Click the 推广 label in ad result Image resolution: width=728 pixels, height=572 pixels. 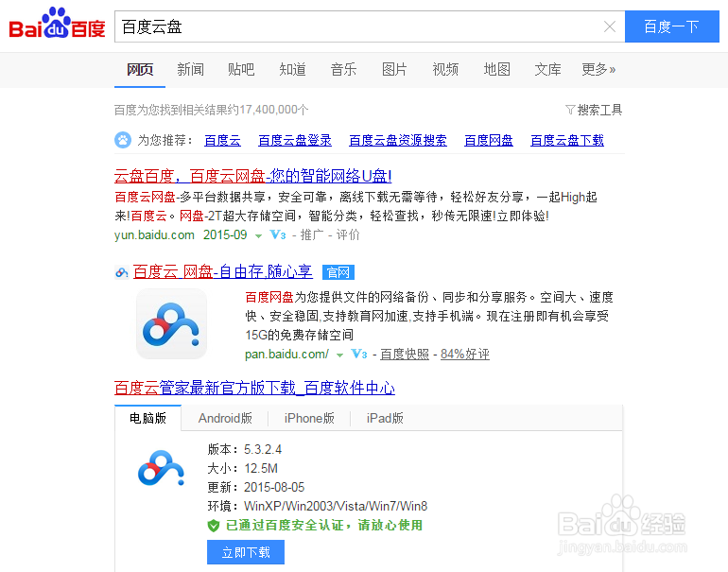(312, 234)
